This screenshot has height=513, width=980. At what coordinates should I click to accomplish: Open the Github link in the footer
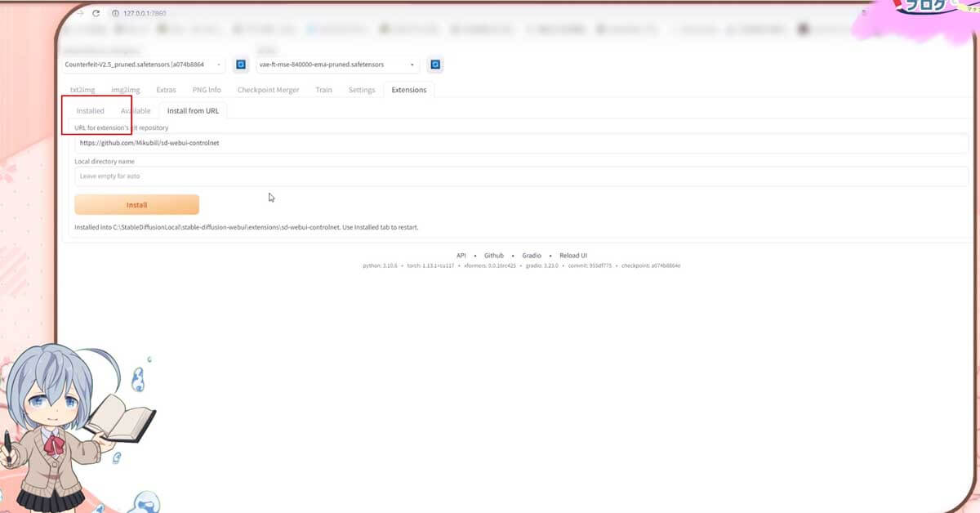pos(493,255)
